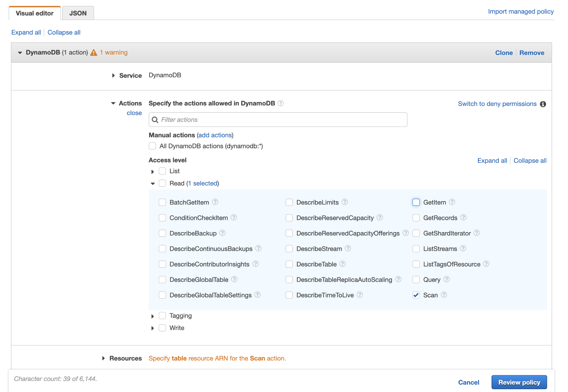568x392 pixels.
Task: Open the Import managed policy link
Action: 521,11
